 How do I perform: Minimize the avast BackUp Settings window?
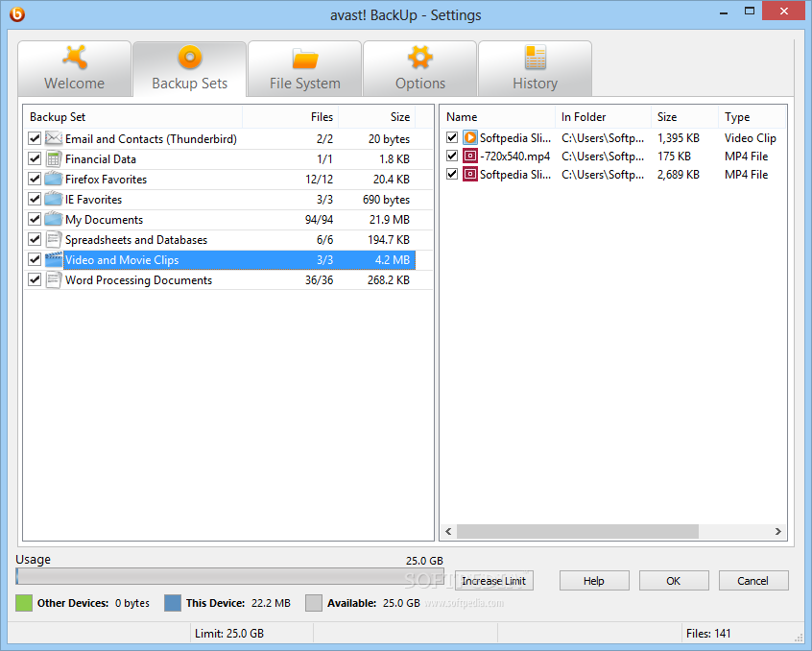click(724, 12)
